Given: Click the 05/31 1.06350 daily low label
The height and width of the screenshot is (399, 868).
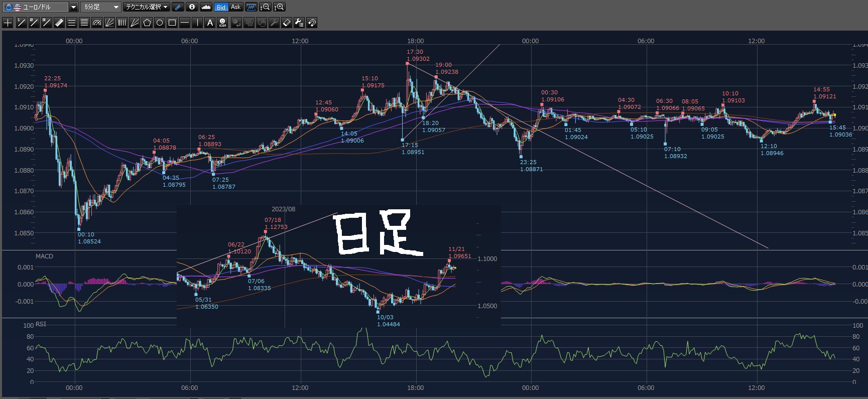Looking at the screenshot, I should [206, 303].
